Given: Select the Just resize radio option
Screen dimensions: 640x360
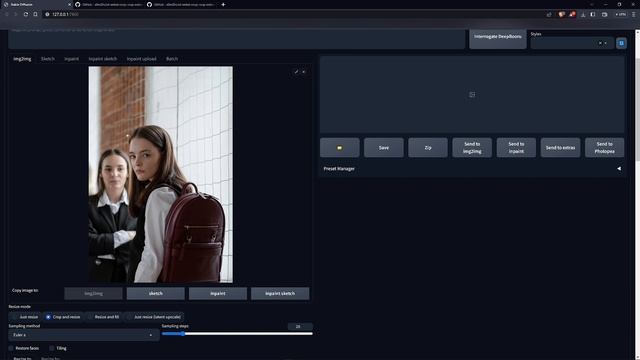Looking at the screenshot, I should click(25, 317).
